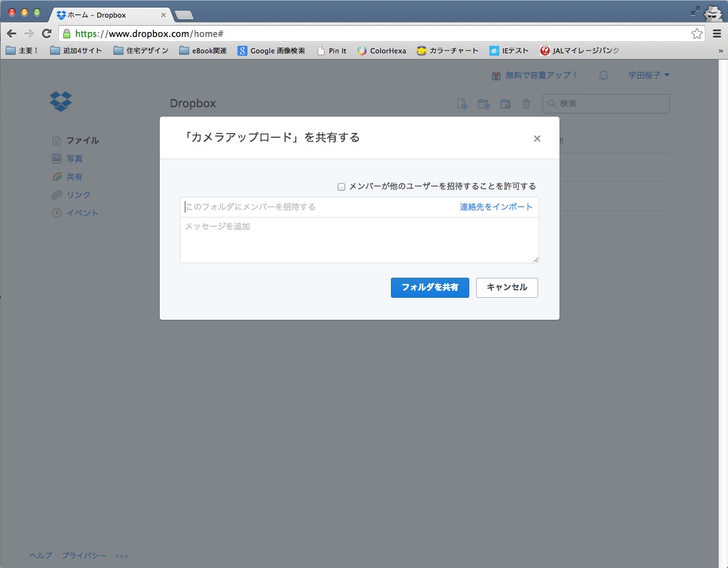Click the gift icon for free space

(x=496, y=76)
